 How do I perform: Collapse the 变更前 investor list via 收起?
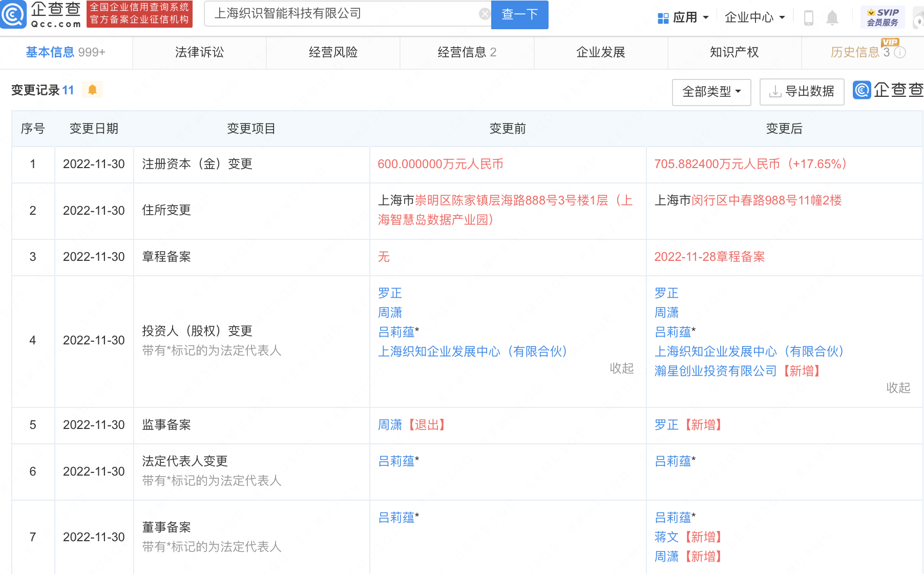[622, 368]
